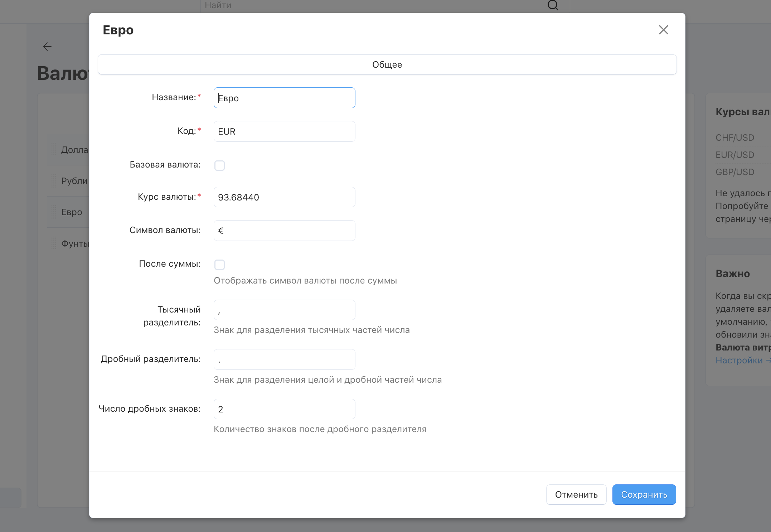The height and width of the screenshot is (532, 771).
Task: Toggle the Базовая валюта checkbox
Action: 219,165
